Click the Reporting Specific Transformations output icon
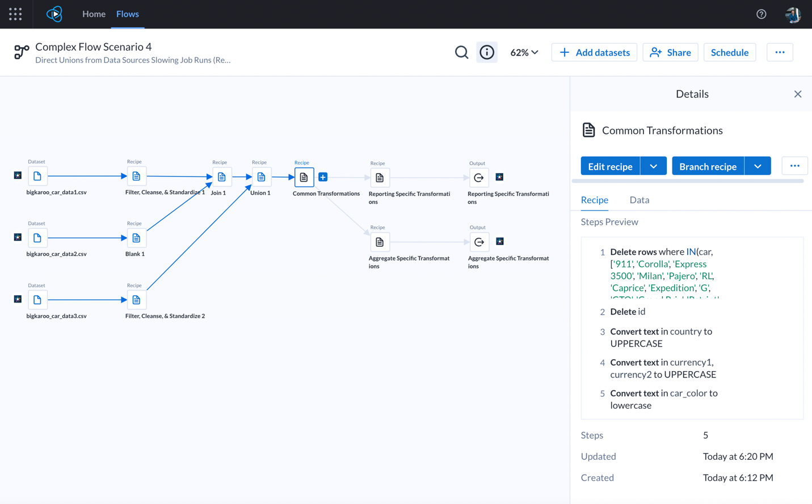This screenshot has height=504, width=812. point(479,177)
